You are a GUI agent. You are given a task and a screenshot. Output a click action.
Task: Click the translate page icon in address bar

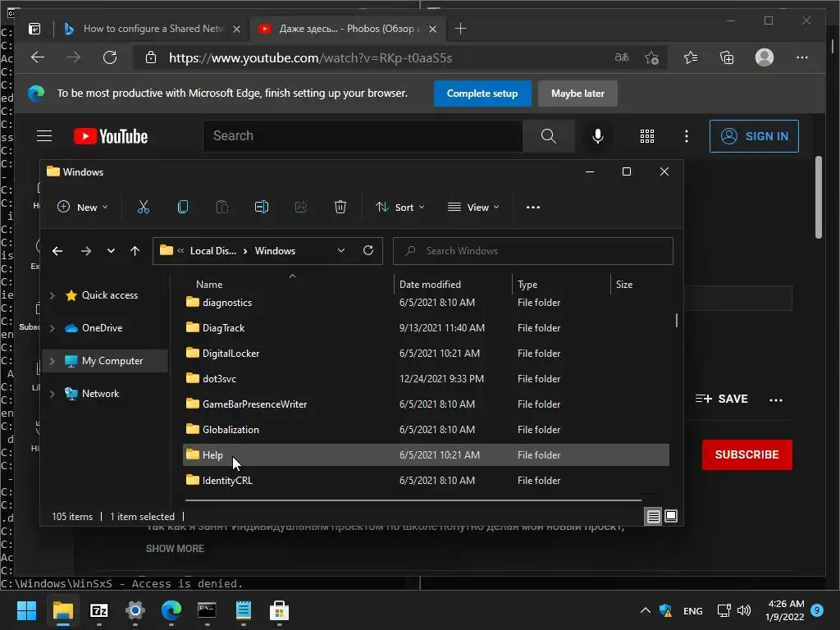pyautogui.click(x=622, y=57)
